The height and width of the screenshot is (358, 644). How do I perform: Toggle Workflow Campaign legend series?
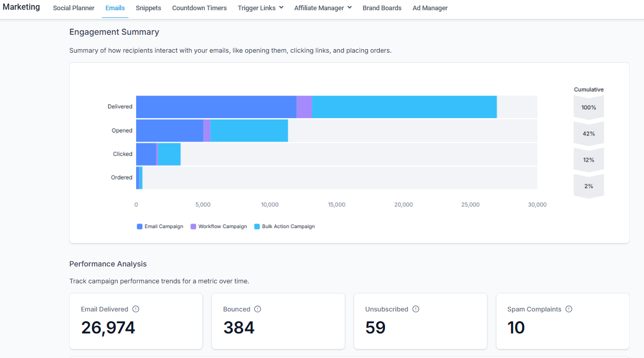coord(219,227)
